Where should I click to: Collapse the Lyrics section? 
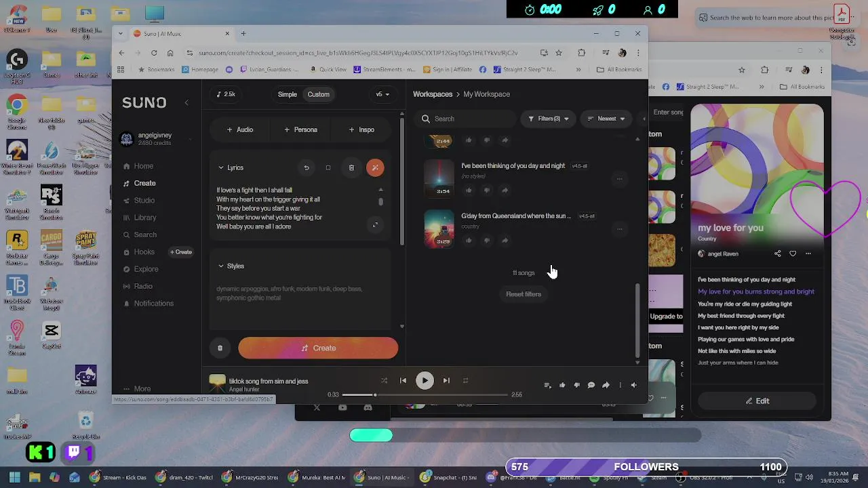221,167
